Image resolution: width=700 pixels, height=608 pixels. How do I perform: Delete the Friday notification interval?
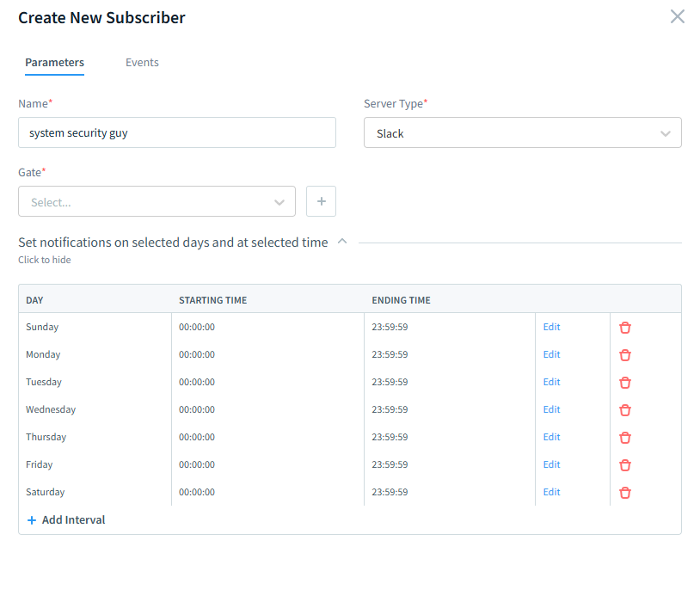click(625, 464)
